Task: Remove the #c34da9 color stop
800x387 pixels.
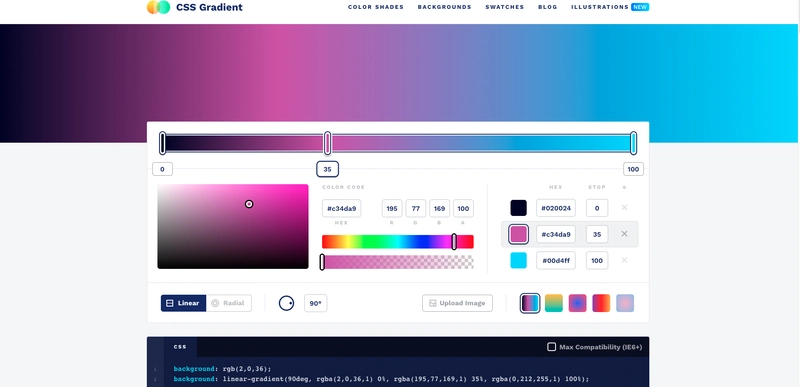Action: point(624,234)
